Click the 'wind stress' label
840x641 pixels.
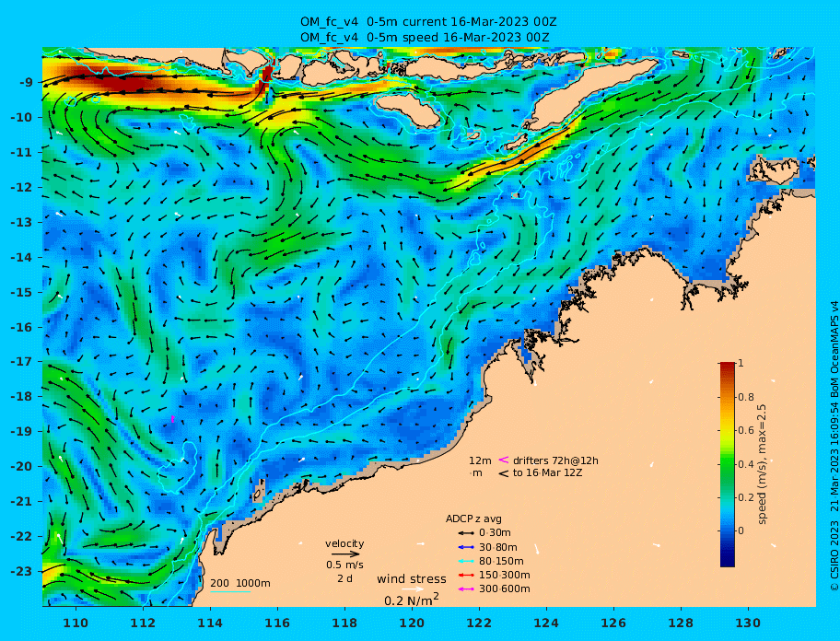[412, 579]
